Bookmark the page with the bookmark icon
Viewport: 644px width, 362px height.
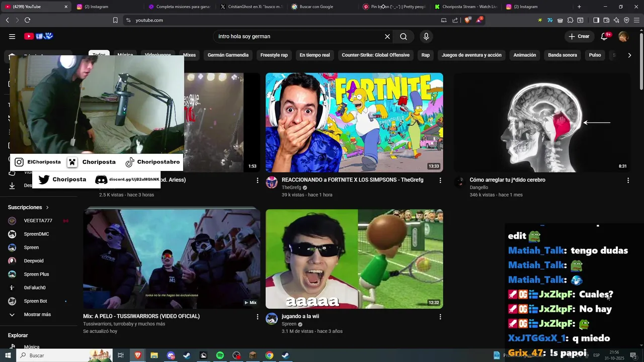coord(115,20)
